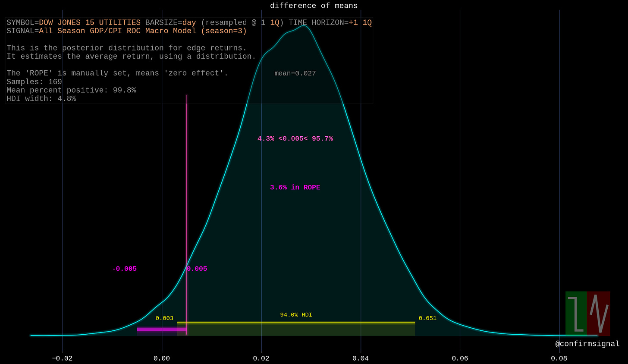
Task: Click the green and red logo icon
Action: point(588,314)
